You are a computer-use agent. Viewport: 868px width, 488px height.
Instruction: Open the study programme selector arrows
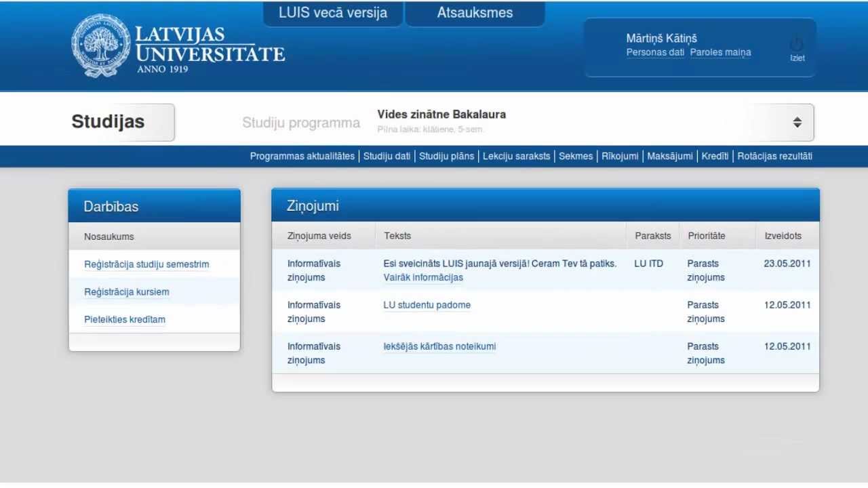click(797, 122)
